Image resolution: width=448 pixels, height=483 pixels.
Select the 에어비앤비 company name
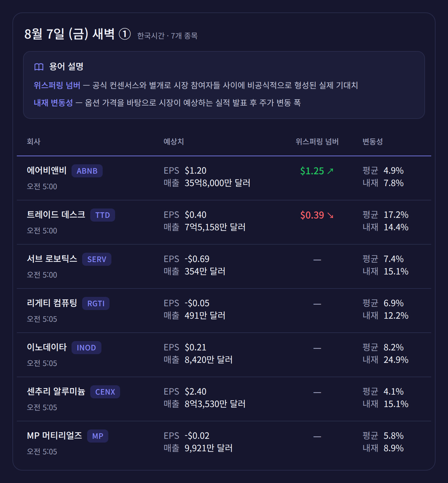click(47, 171)
